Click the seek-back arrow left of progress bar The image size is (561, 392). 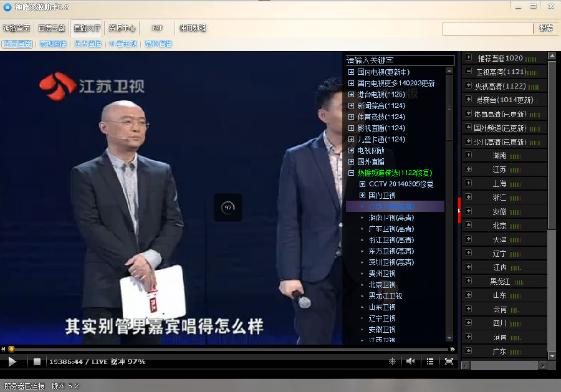pos(4,350)
